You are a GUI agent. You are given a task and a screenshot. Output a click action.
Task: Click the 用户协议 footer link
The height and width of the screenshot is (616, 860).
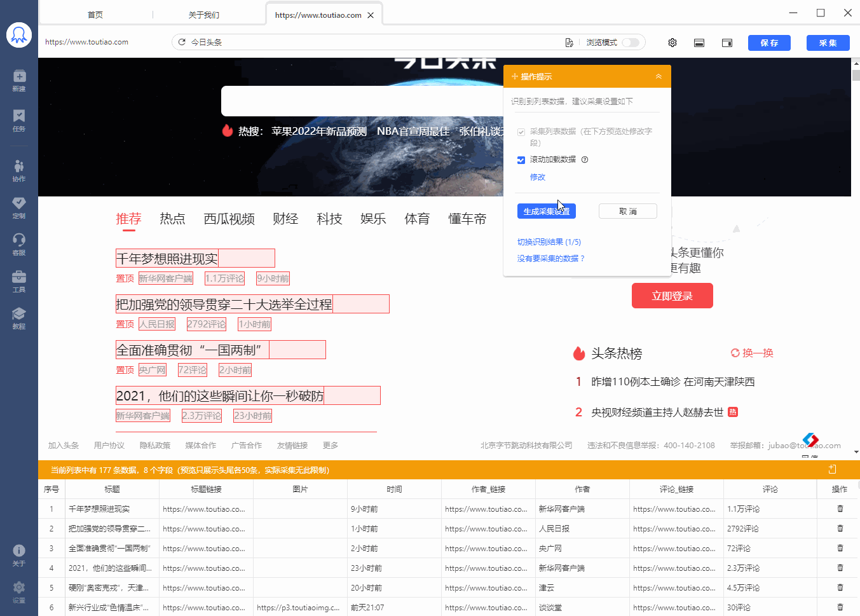109,446
